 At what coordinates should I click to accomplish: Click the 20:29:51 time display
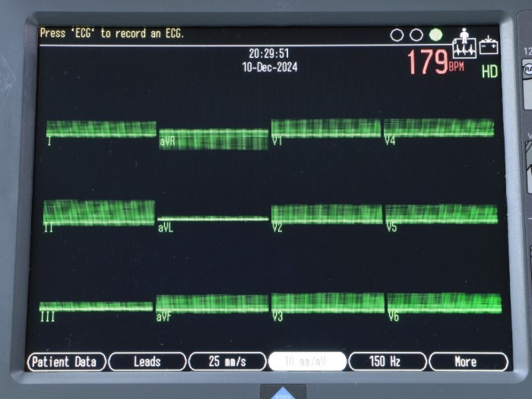(x=269, y=54)
